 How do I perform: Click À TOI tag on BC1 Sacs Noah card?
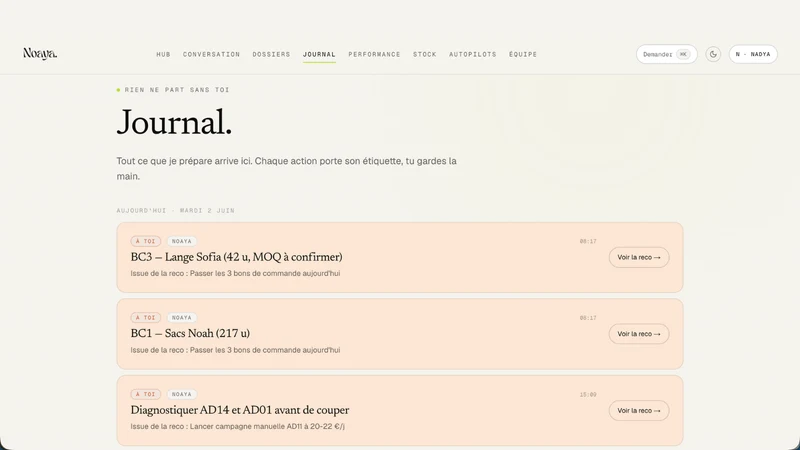click(145, 317)
